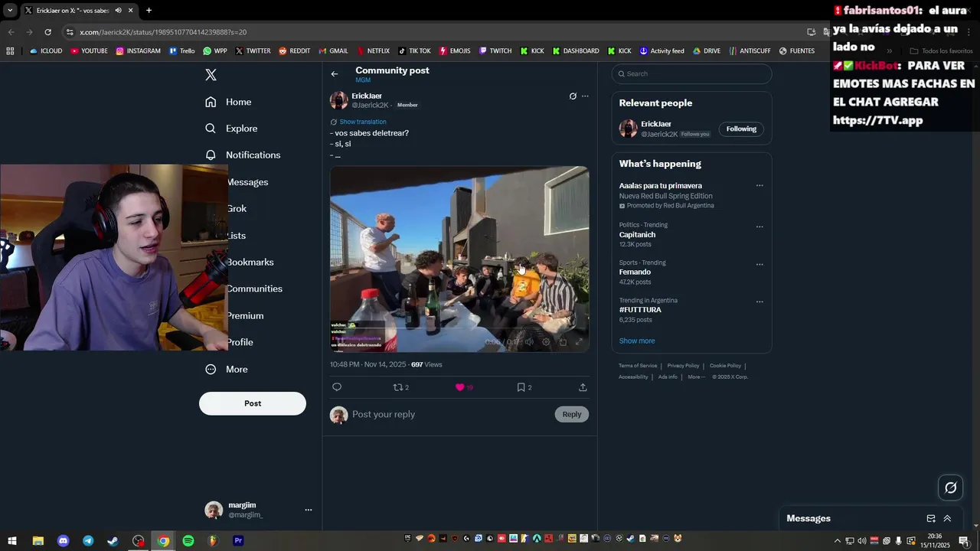Compose new message in Messages drawer

(x=931, y=518)
